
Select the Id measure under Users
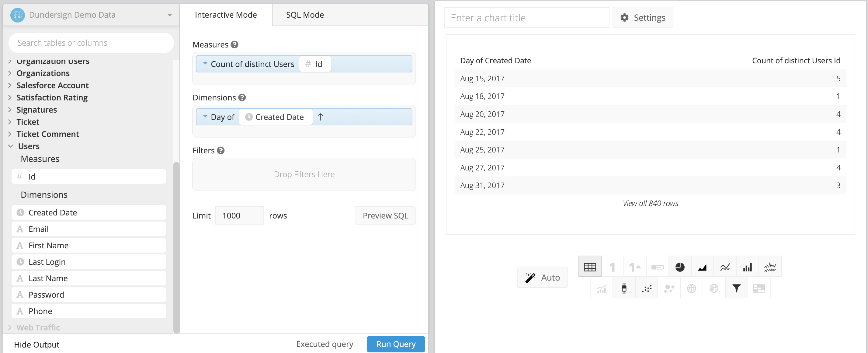(89, 176)
